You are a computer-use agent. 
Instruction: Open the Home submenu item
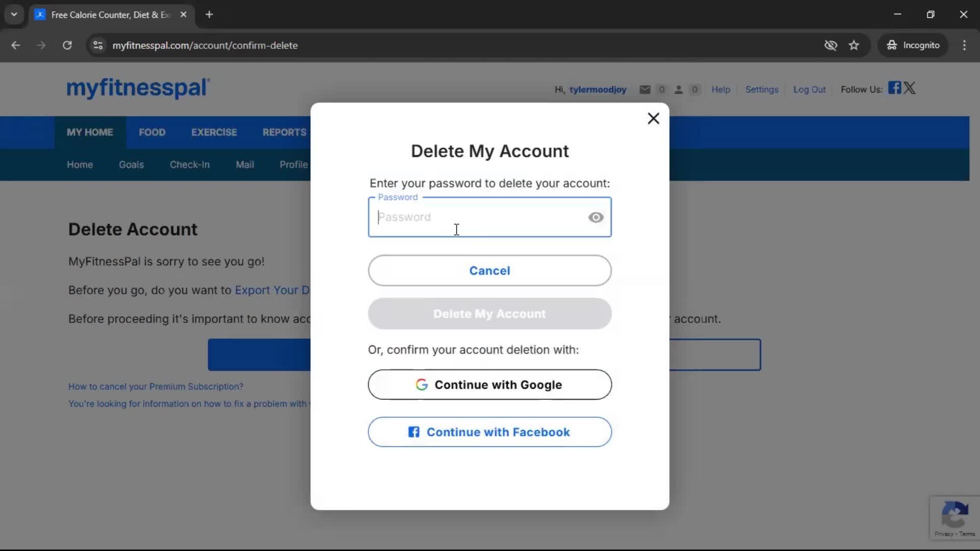[x=80, y=165]
